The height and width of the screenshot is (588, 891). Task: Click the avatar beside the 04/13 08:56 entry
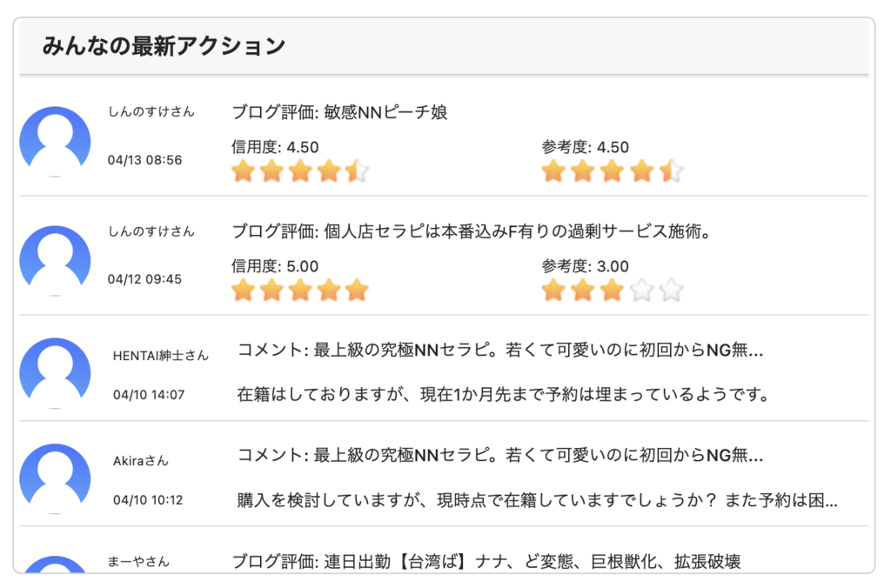pyautogui.click(x=55, y=141)
